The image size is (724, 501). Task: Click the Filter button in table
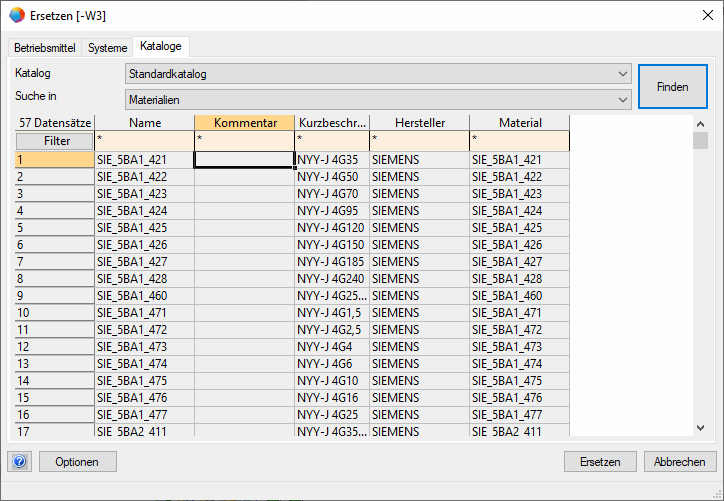tap(56, 141)
